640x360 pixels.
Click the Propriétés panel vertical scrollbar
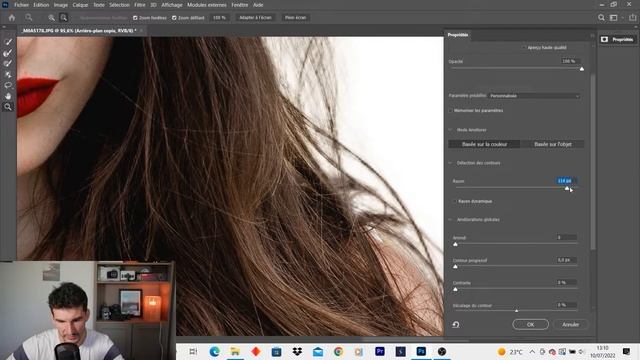tap(593, 163)
